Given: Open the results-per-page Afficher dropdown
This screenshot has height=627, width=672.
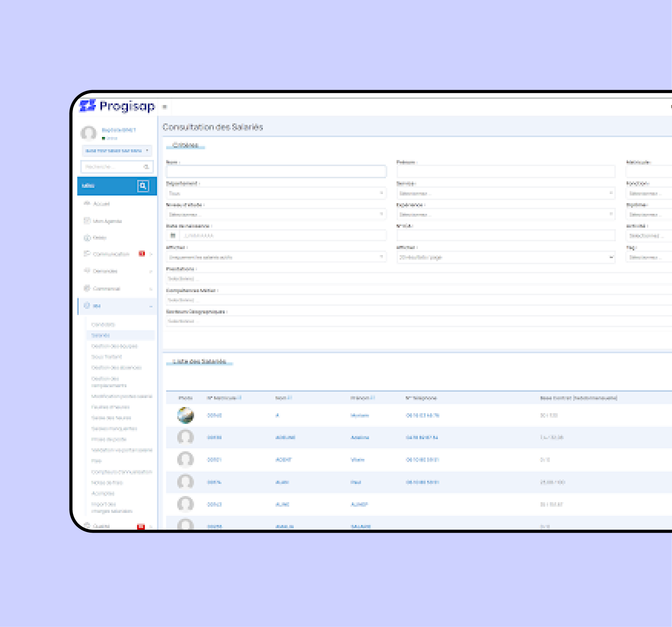Looking at the screenshot, I should (x=505, y=257).
